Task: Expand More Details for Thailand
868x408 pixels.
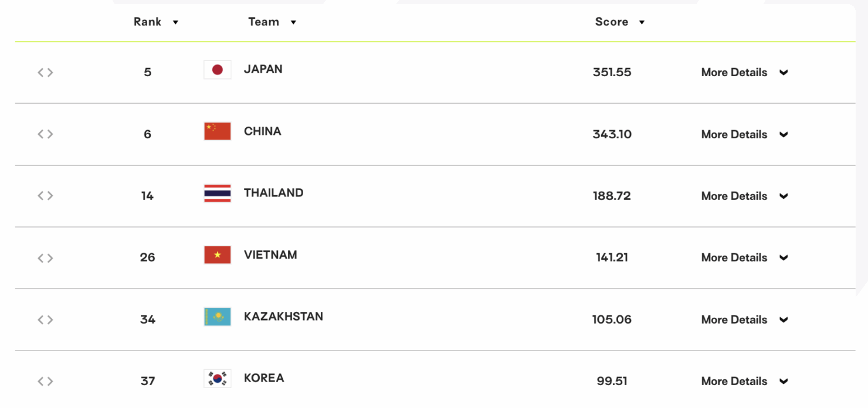Action: point(744,196)
